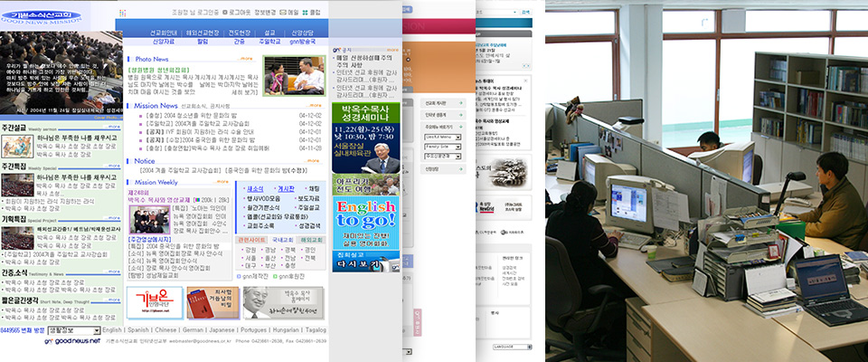Click the 채팅 quick link
Viewport: 868px width, 362px height.
pos(314,188)
